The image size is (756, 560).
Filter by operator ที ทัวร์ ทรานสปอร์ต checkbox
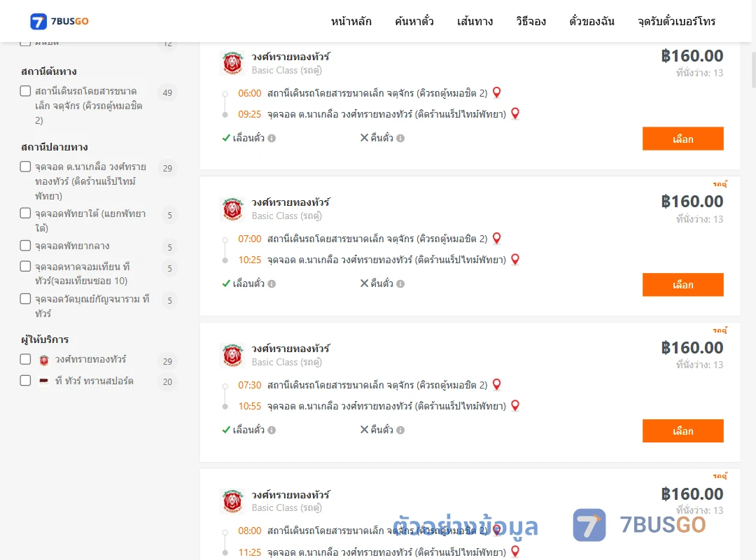[x=26, y=381]
